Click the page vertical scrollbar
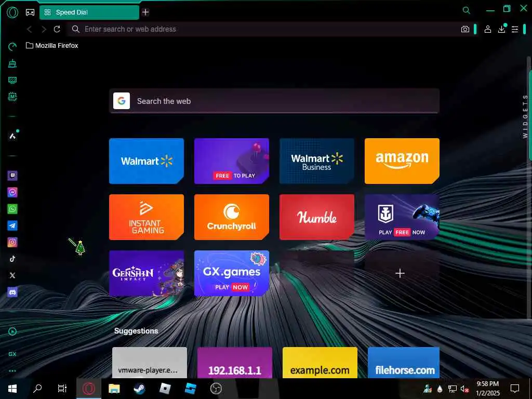 (529, 187)
